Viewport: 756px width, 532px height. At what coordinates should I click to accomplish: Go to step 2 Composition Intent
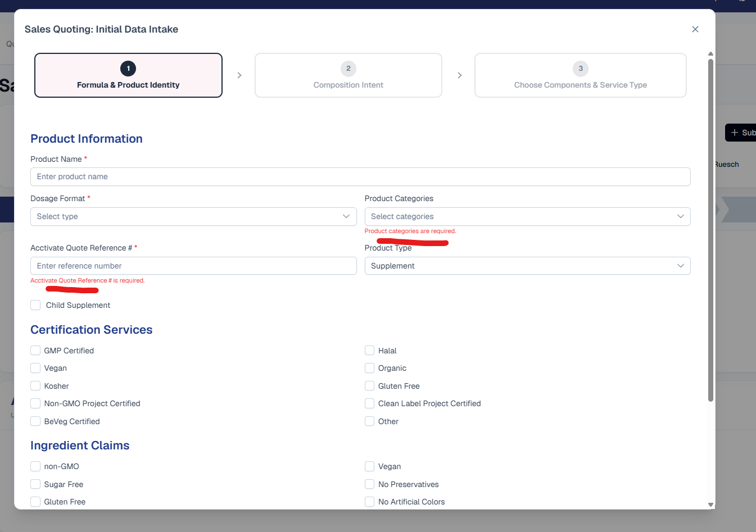point(348,75)
